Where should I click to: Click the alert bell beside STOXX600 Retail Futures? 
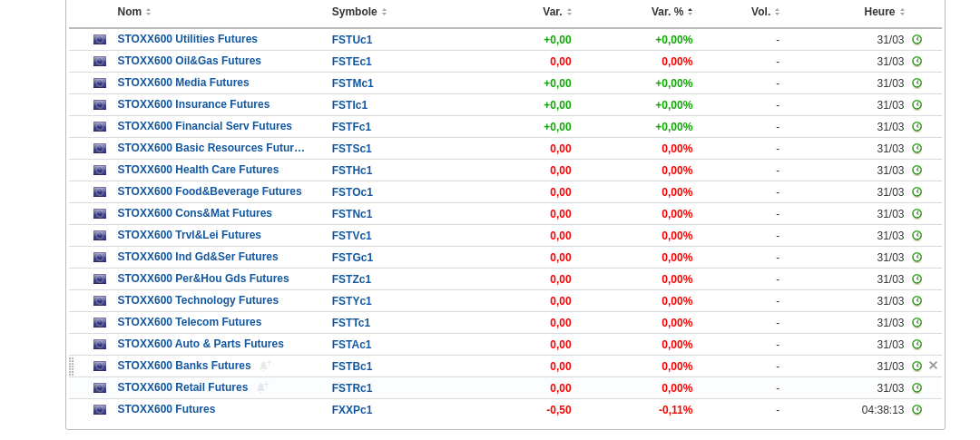coord(262,387)
